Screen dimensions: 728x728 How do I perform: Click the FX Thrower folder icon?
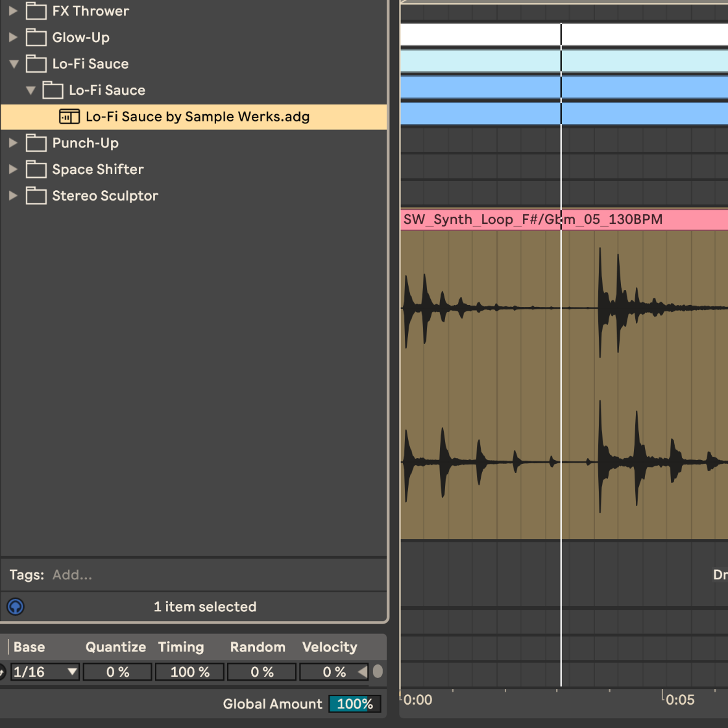pyautogui.click(x=36, y=11)
